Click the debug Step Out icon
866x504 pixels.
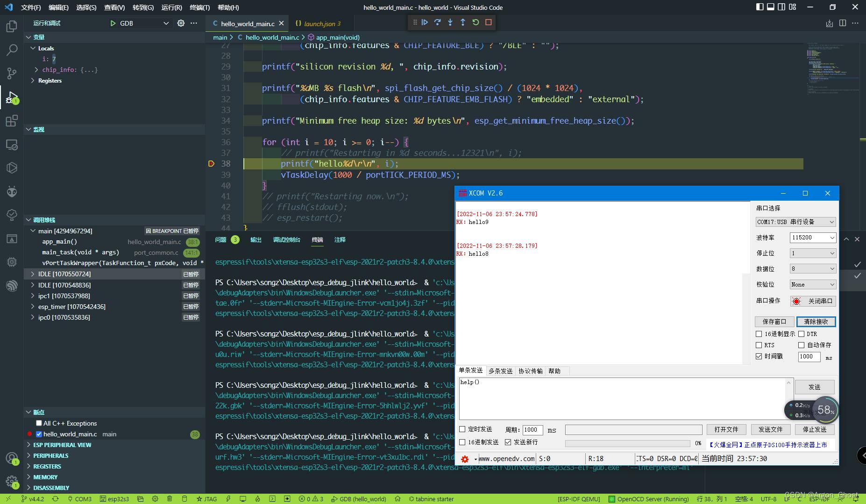(462, 22)
